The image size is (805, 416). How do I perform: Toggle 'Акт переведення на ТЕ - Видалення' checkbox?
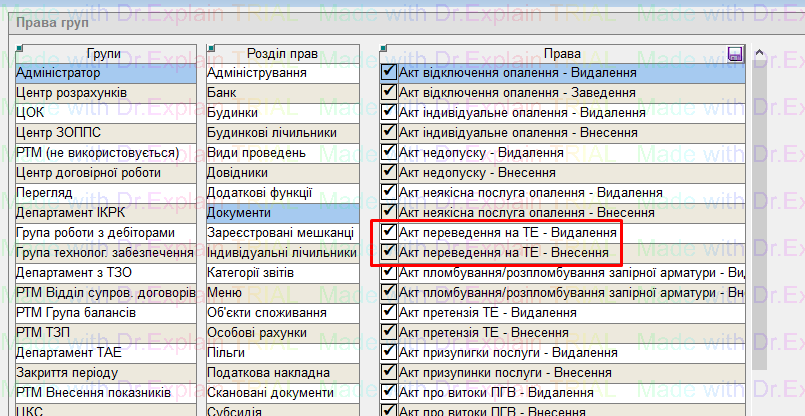[x=389, y=232]
